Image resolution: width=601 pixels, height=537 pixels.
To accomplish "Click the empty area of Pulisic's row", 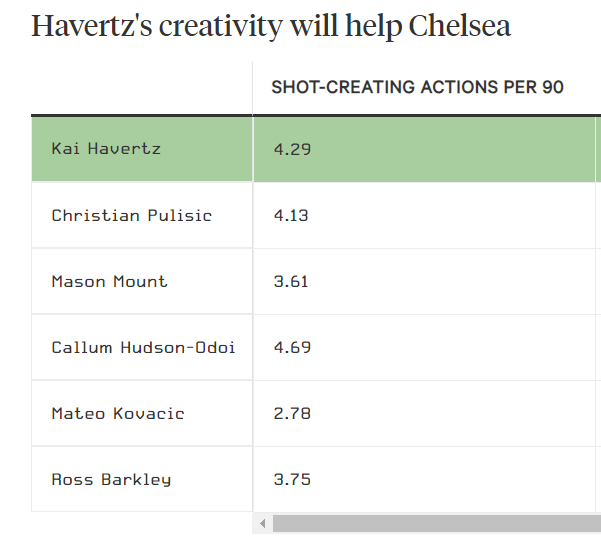I will click(452, 215).
